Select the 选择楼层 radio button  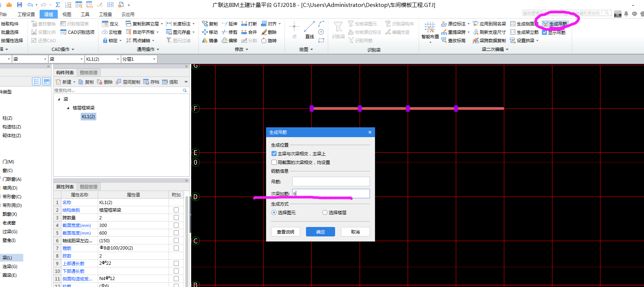pos(325,212)
